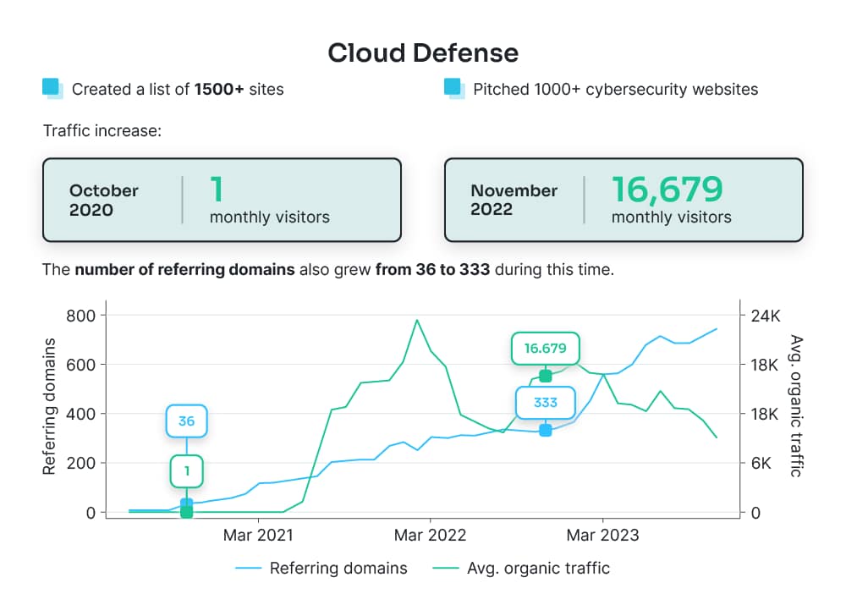The height and width of the screenshot is (616, 846).
Task: Select text 'Pitched 1000+ cybersecurity websites'
Action: (x=616, y=89)
